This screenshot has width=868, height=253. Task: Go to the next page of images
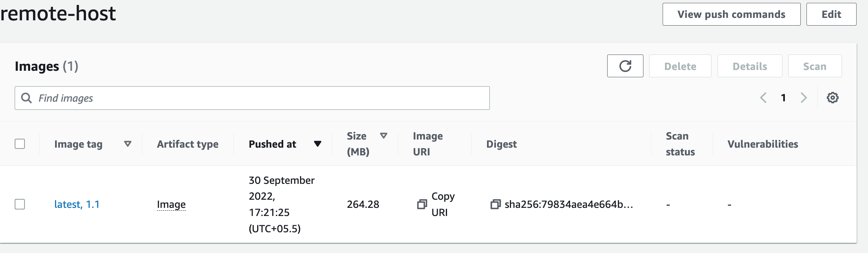[x=804, y=98]
